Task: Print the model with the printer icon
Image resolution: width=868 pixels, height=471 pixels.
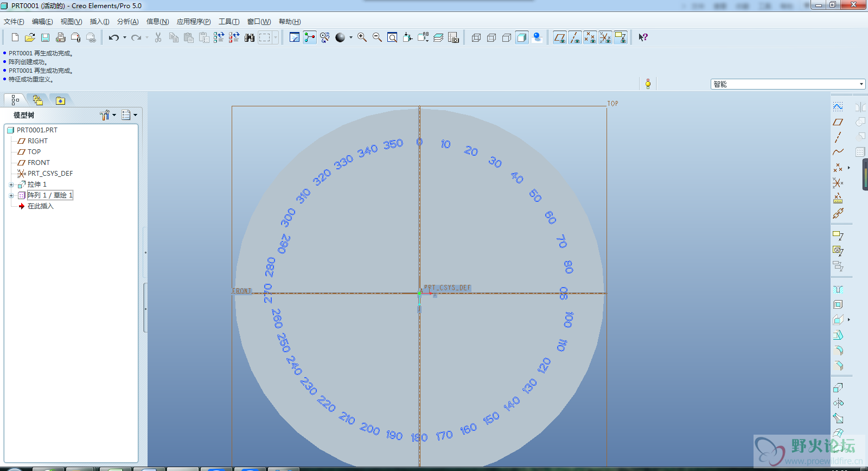Action: click(60, 37)
